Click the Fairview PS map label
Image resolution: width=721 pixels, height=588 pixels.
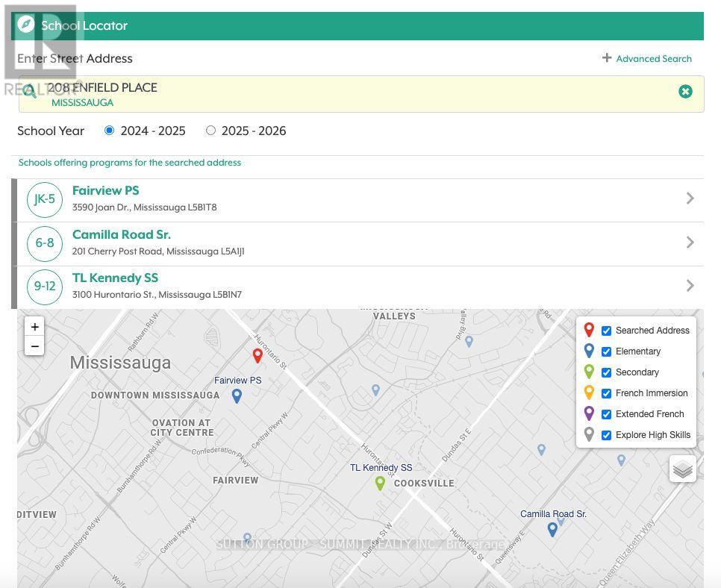point(238,381)
